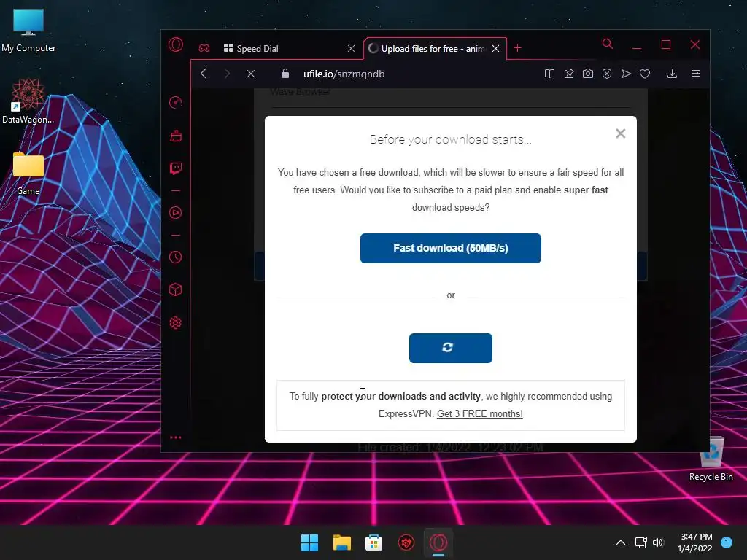Open downloads panel icon
The width and height of the screenshot is (747, 560).
click(672, 74)
